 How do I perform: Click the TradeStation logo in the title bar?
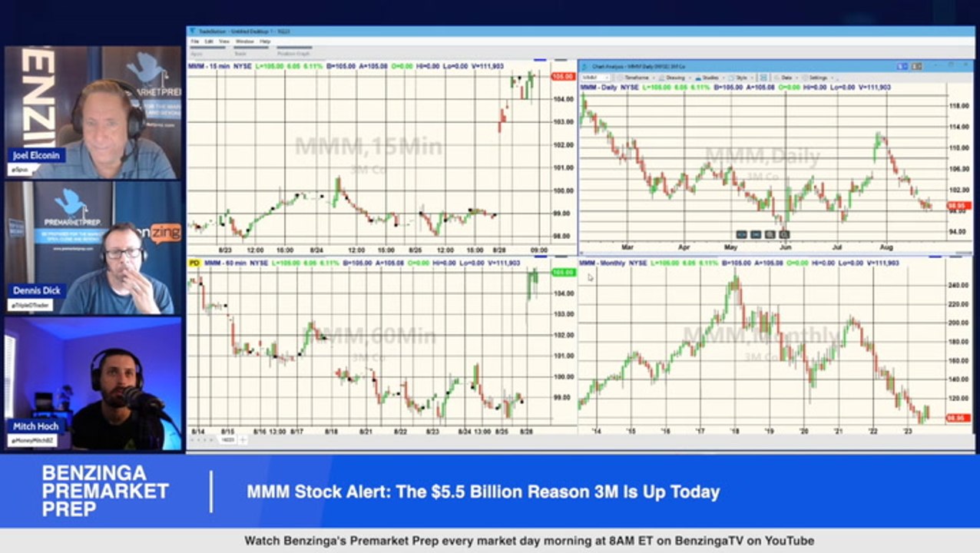pos(192,31)
